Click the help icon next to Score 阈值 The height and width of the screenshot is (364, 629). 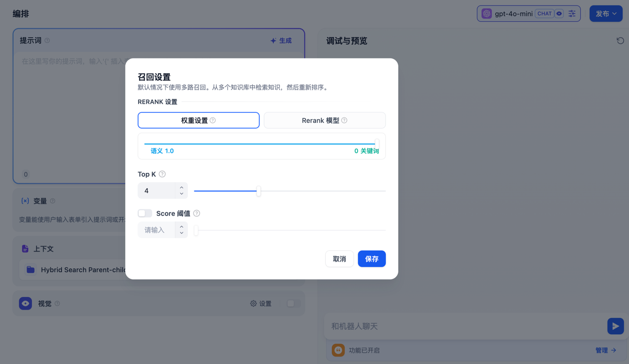tap(197, 213)
